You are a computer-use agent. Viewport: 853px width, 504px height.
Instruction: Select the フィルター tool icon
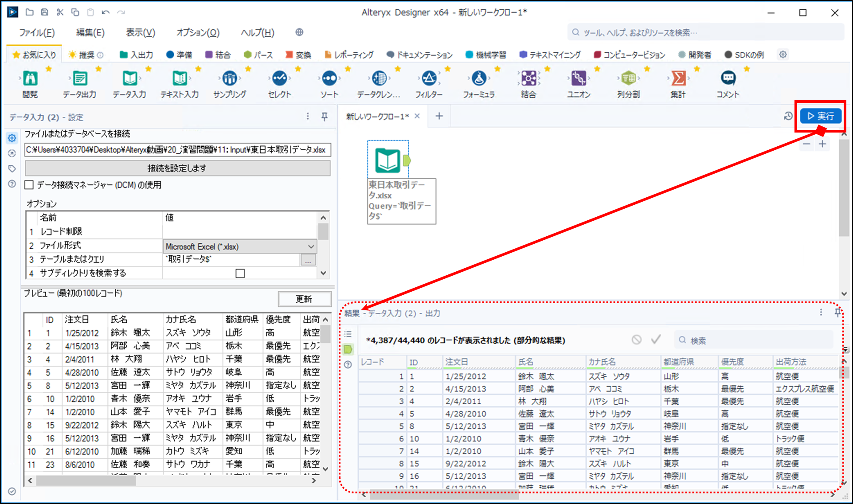point(429,79)
